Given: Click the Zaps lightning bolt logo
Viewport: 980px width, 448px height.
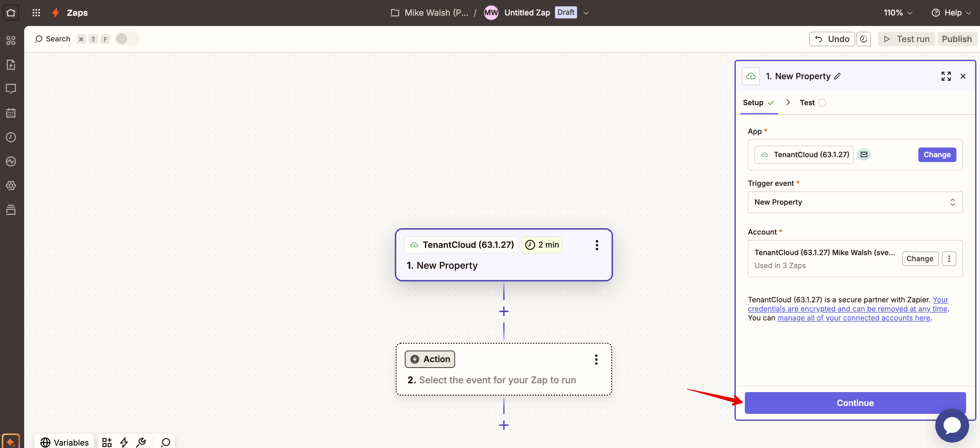Looking at the screenshot, I should point(56,13).
